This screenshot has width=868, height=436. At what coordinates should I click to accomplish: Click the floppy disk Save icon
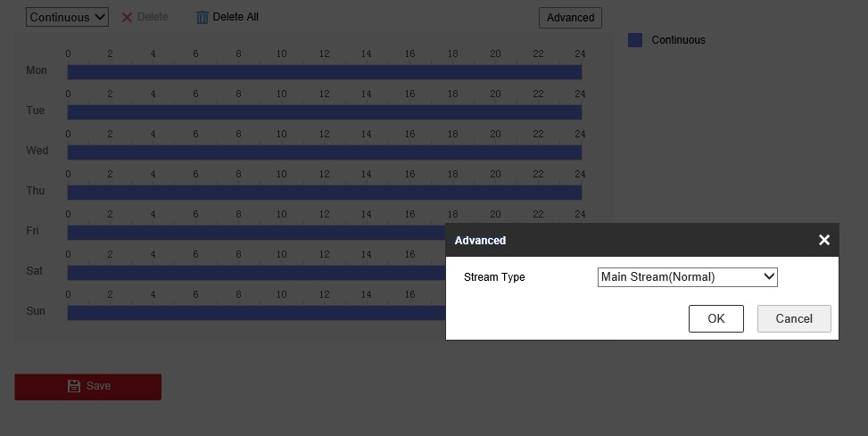click(74, 386)
